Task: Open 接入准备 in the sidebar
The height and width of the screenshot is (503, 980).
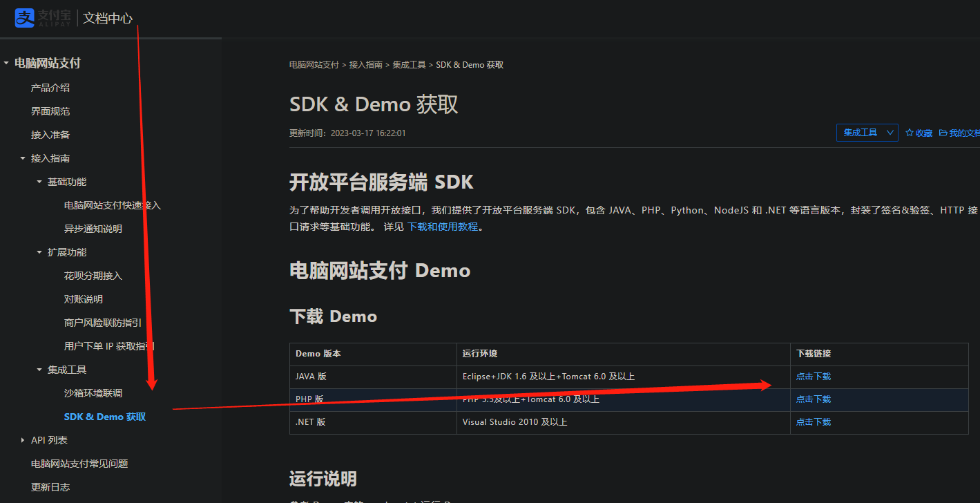Action: click(50, 135)
